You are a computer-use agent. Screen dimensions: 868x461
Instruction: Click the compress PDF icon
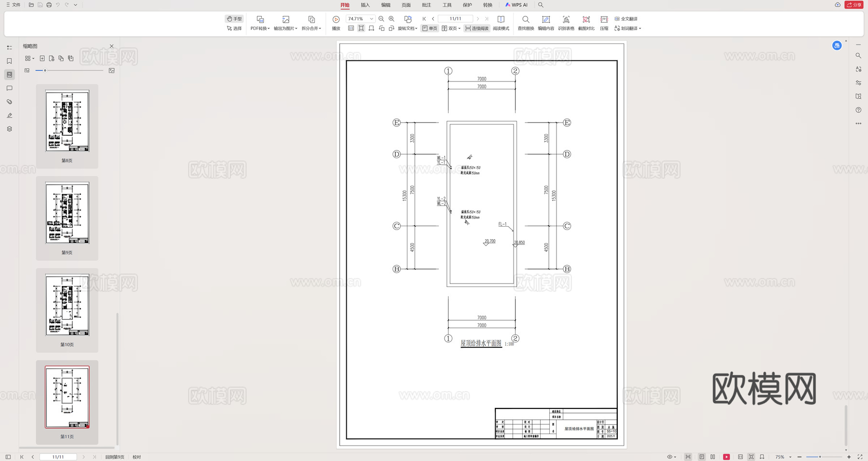[x=604, y=19]
